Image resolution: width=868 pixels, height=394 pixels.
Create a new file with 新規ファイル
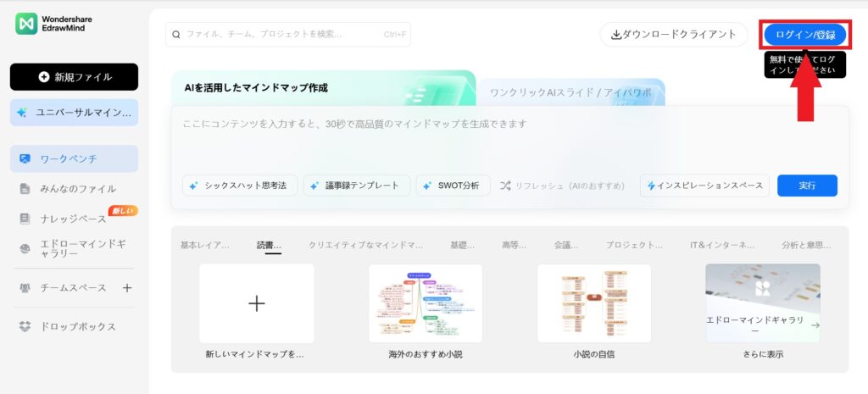click(x=75, y=77)
